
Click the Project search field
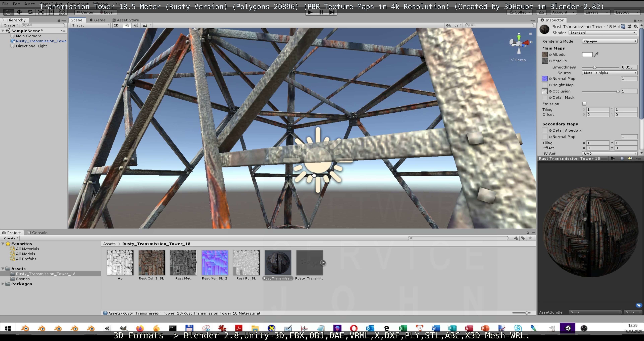pyautogui.click(x=458, y=238)
